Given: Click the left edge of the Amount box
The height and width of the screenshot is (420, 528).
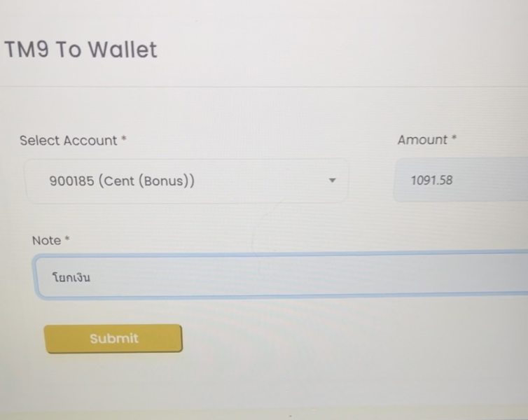Looking at the screenshot, I should coord(399,181).
